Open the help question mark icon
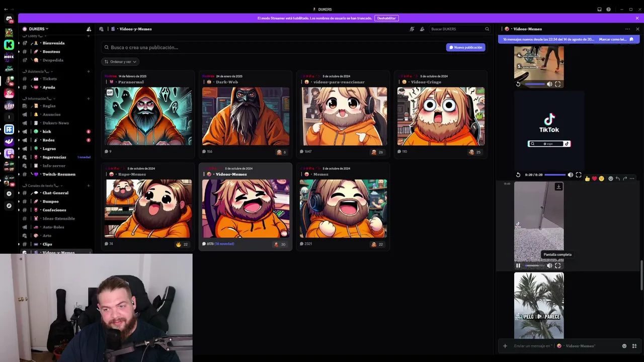Viewport: 644px width, 362px height. (x=608, y=9)
